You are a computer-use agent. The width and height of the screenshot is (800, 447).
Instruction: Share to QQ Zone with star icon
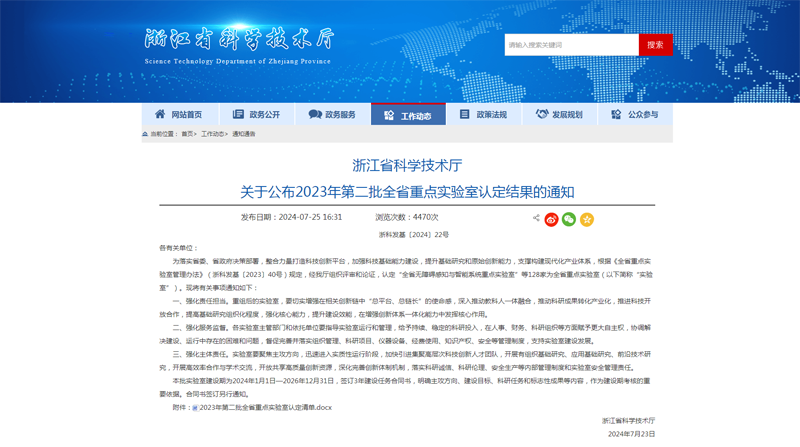tap(587, 219)
